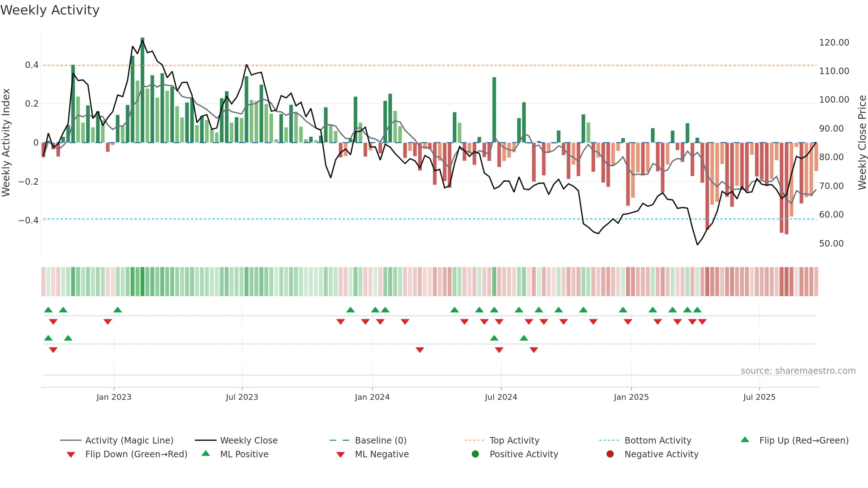The image size is (868, 488).
Task: Toggle Baseline (0) legend entry
Action: pyautogui.click(x=368, y=440)
